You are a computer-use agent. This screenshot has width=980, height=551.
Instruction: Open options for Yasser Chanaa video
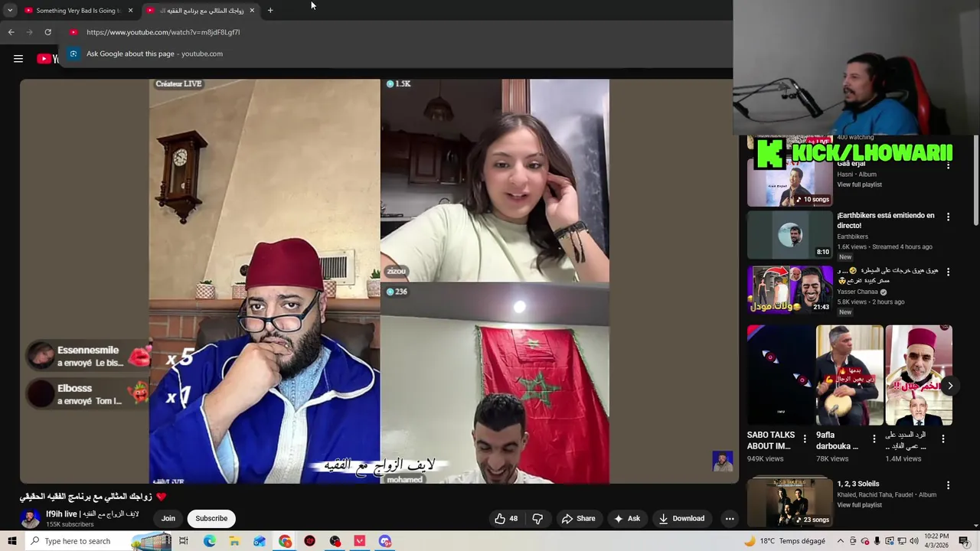click(948, 272)
